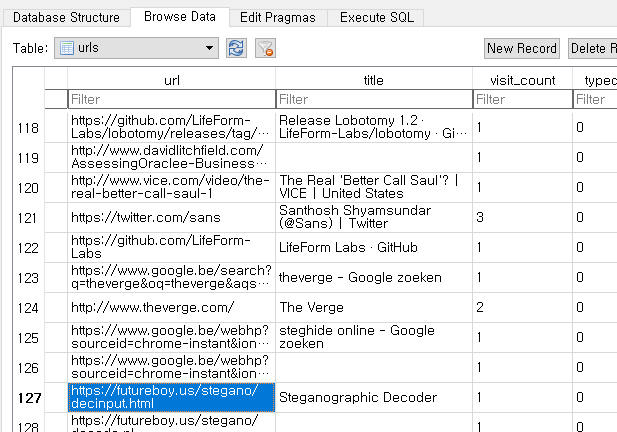Select row number 122 header
This screenshot has width=617, height=432.
click(x=28, y=248)
